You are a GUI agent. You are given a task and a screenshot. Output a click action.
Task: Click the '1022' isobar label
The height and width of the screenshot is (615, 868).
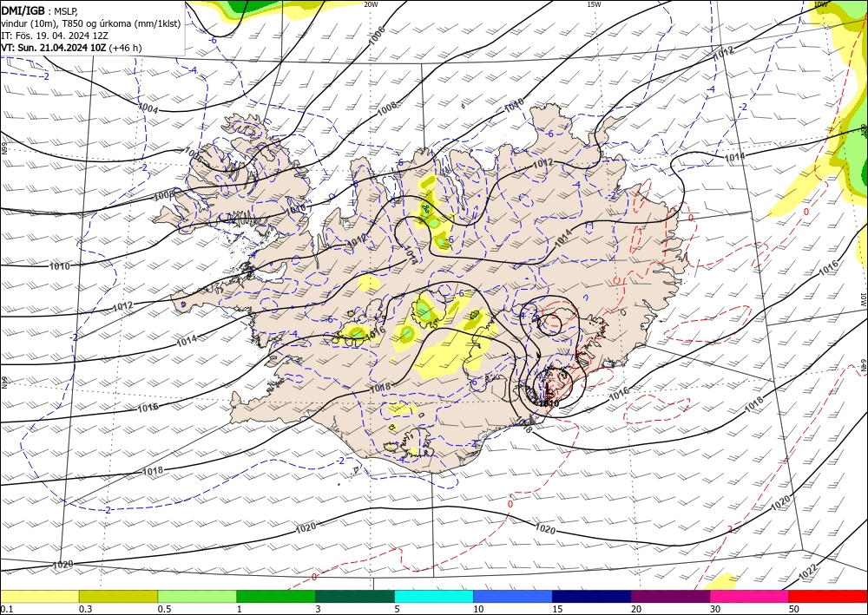pyautogui.click(x=808, y=573)
